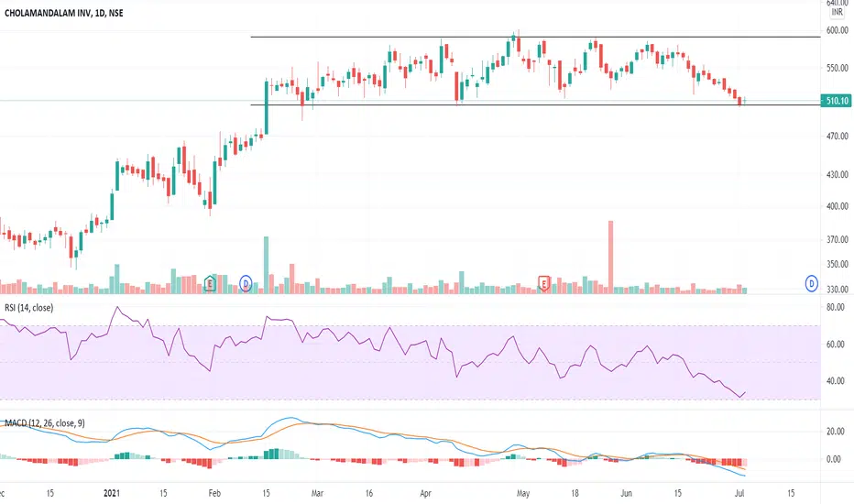Click the 430.00 price axis label
The image size is (854, 504).
tap(838, 175)
